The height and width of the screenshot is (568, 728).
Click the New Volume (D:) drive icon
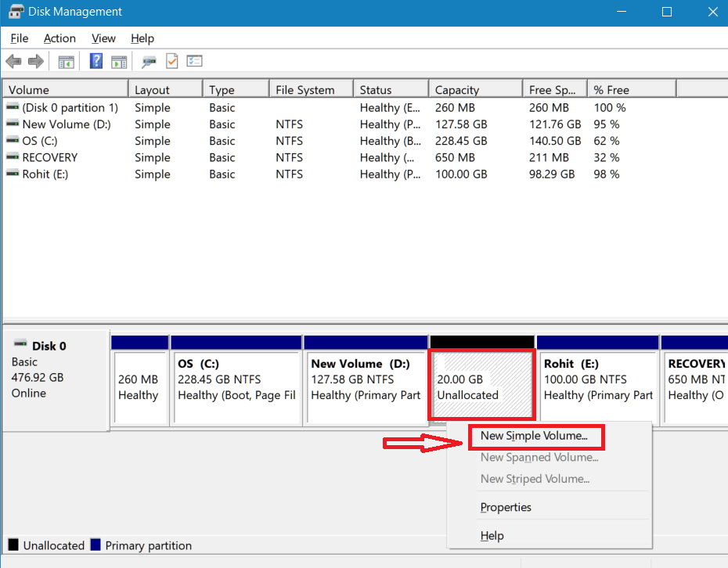coord(11,124)
